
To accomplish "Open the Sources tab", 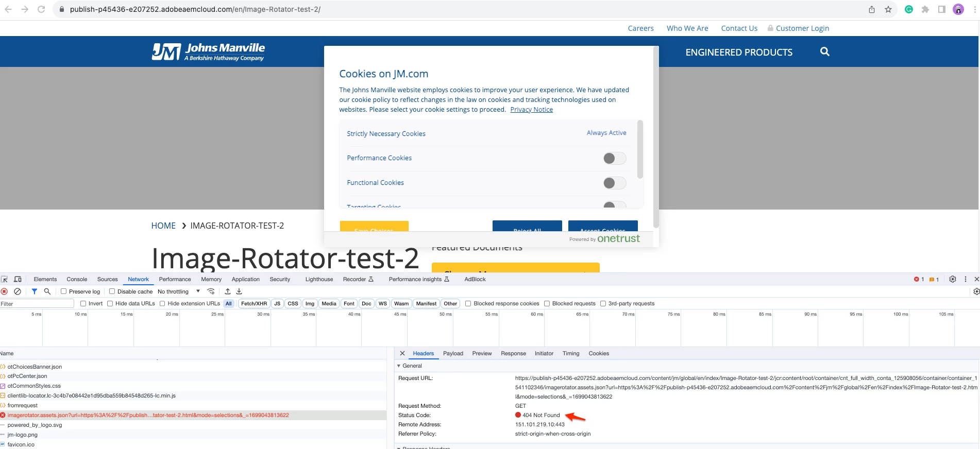I will pos(108,279).
